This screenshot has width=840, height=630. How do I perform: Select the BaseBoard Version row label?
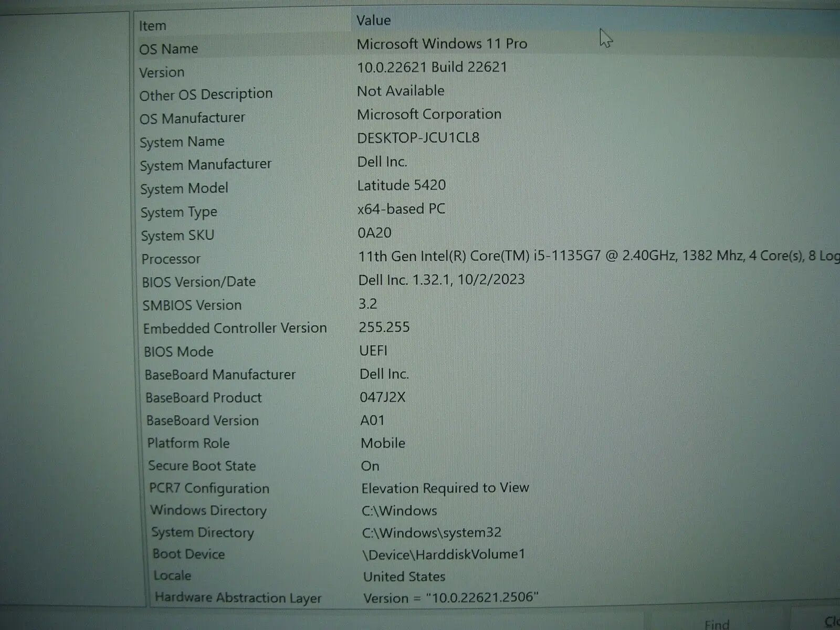coord(202,421)
